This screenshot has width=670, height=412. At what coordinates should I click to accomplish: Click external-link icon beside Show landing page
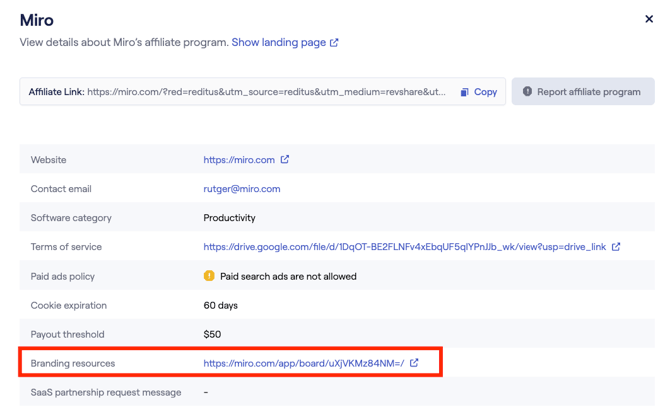click(334, 43)
